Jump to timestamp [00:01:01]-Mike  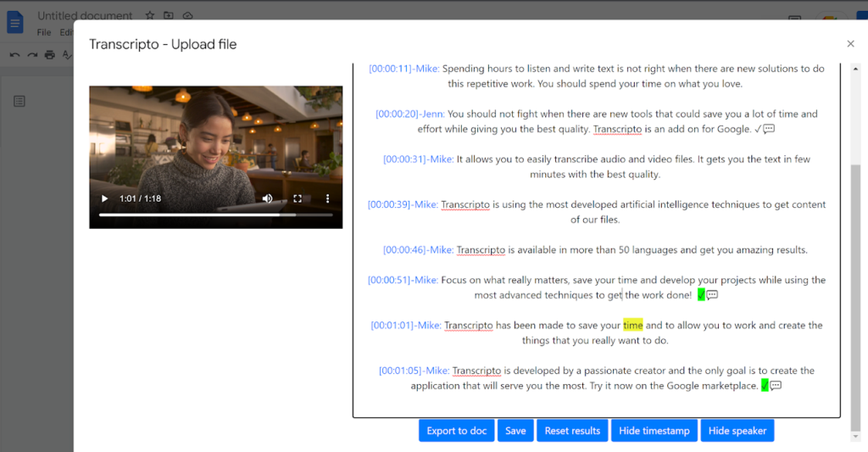coord(406,326)
